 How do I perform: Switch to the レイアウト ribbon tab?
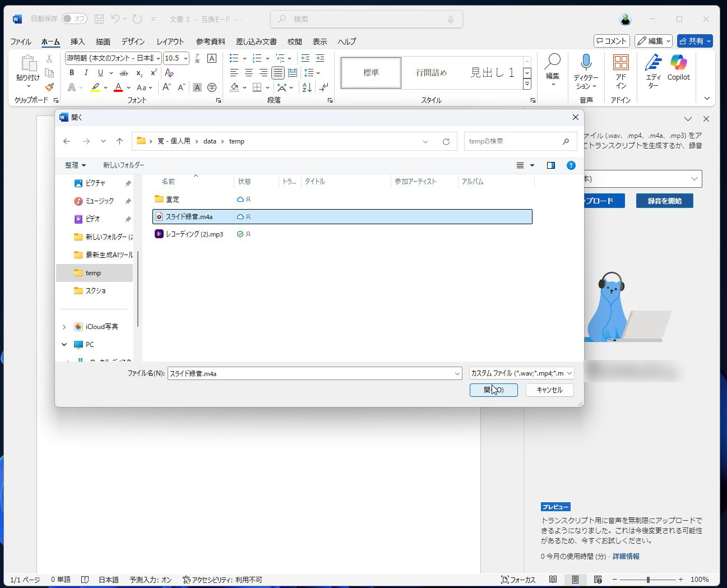[170, 41]
